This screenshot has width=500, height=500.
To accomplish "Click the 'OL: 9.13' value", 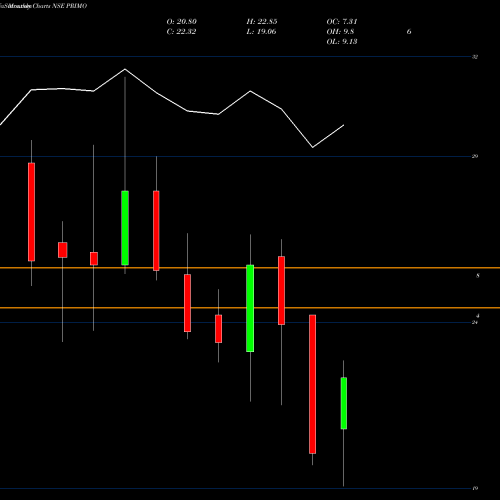I will [x=342, y=42].
